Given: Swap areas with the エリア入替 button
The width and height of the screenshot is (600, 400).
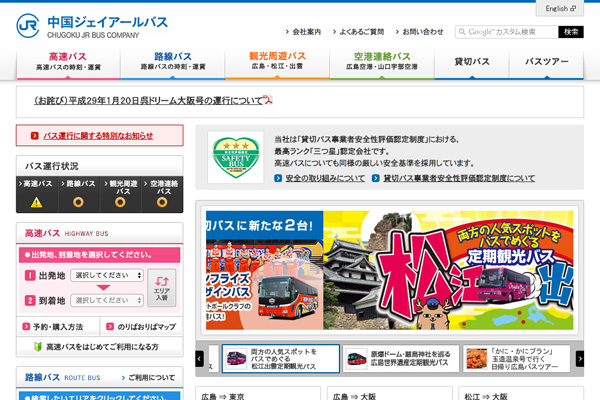Looking at the screenshot, I should click(162, 288).
